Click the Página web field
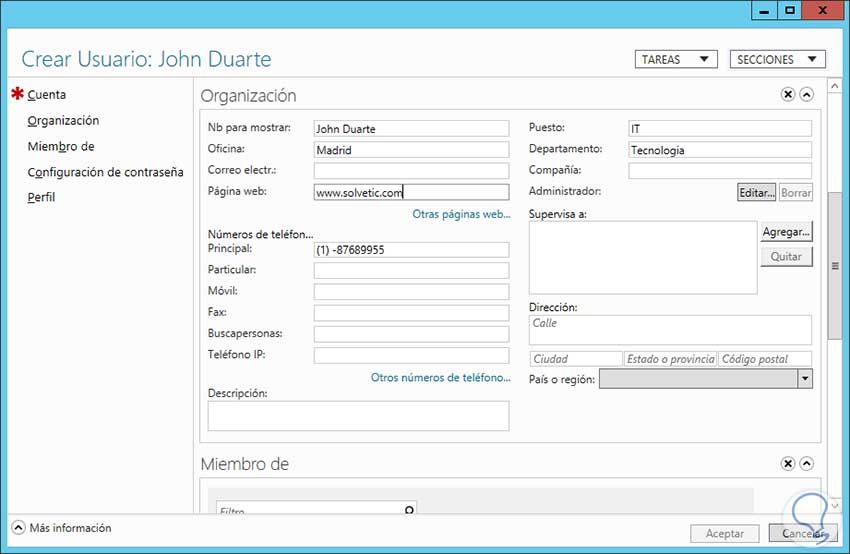This screenshot has height=554, width=850. click(411, 192)
